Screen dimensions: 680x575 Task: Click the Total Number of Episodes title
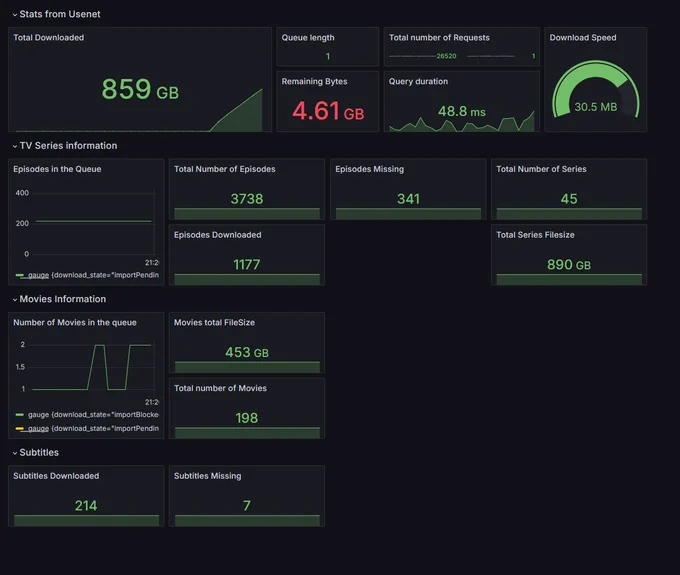[224, 169]
